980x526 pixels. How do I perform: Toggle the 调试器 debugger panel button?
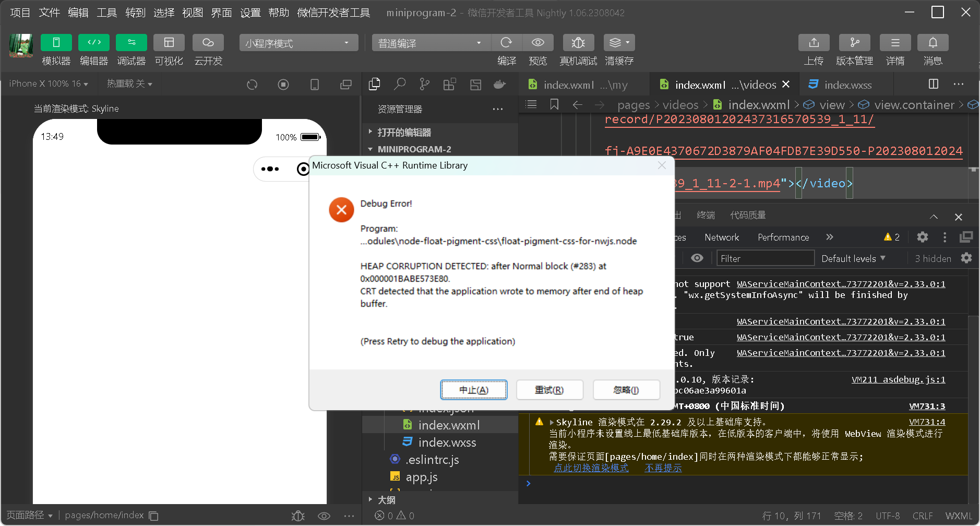click(x=132, y=42)
